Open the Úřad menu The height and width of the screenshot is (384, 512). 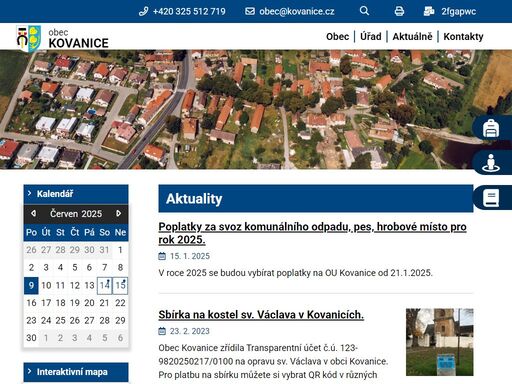371,36
